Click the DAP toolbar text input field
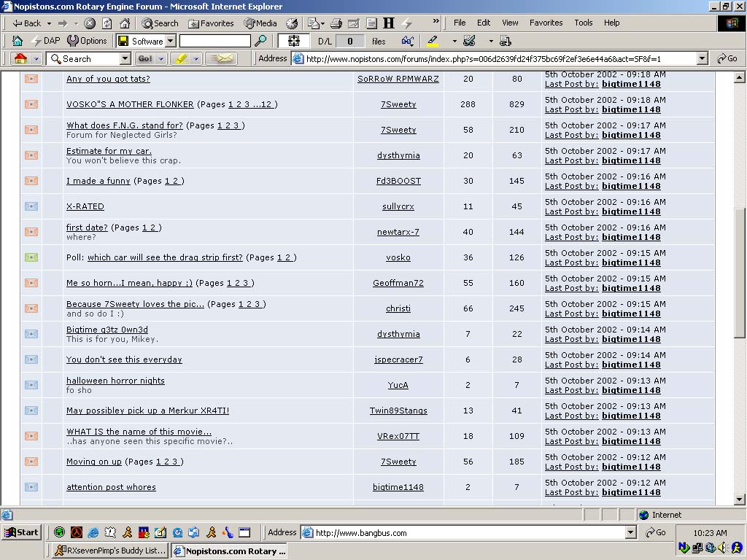747x560 pixels. (214, 41)
